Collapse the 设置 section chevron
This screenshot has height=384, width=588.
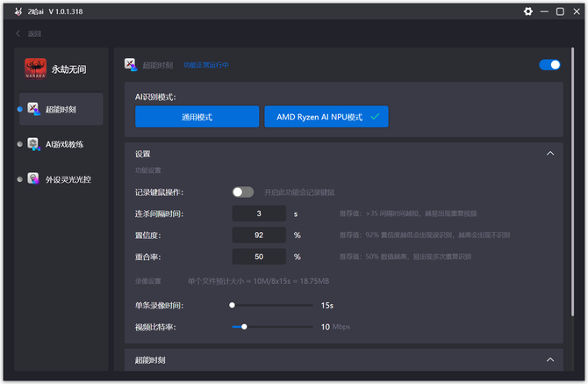550,154
